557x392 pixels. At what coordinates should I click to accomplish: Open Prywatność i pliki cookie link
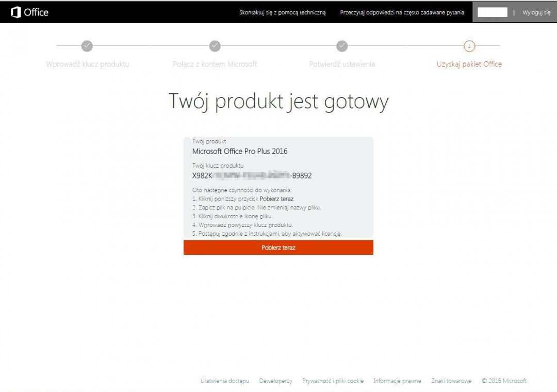pos(333,381)
